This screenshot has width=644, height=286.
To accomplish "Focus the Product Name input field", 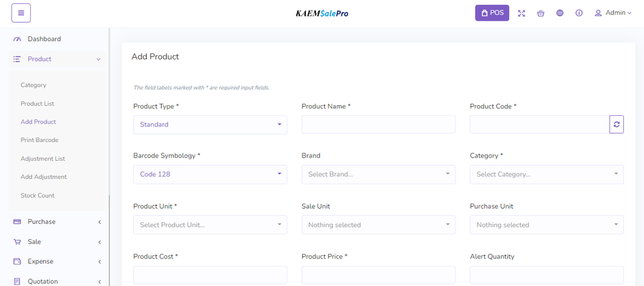I will [378, 125].
